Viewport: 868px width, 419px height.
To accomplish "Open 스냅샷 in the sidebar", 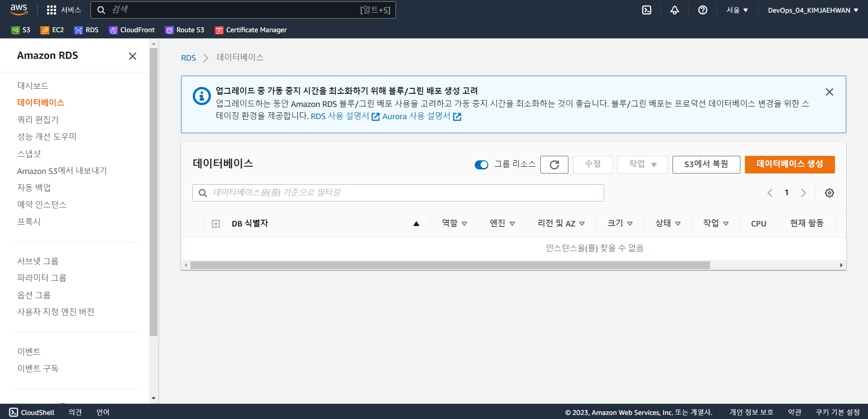I will (x=29, y=154).
